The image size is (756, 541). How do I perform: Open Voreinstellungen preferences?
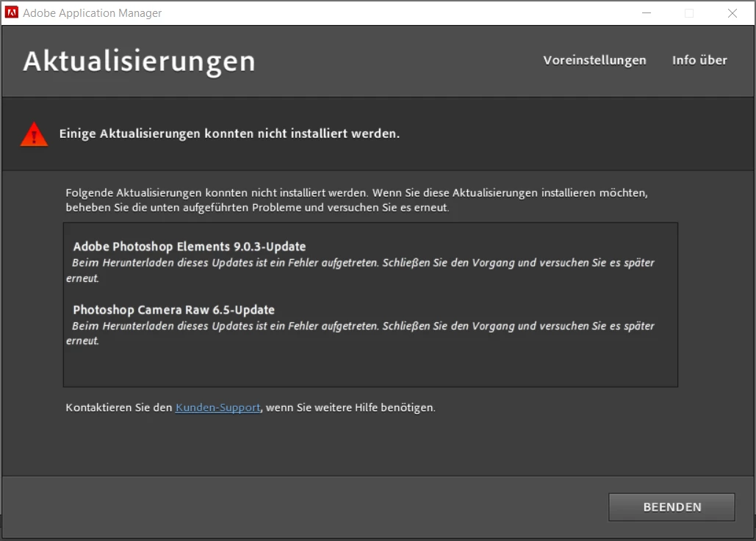click(594, 60)
